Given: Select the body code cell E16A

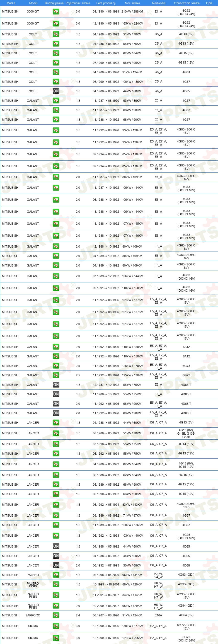Looking at the screenshot, I should [x=158, y=615].
